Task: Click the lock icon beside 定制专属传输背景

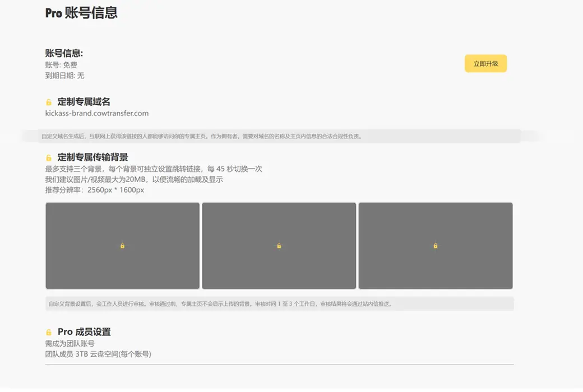Action: (x=49, y=158)
